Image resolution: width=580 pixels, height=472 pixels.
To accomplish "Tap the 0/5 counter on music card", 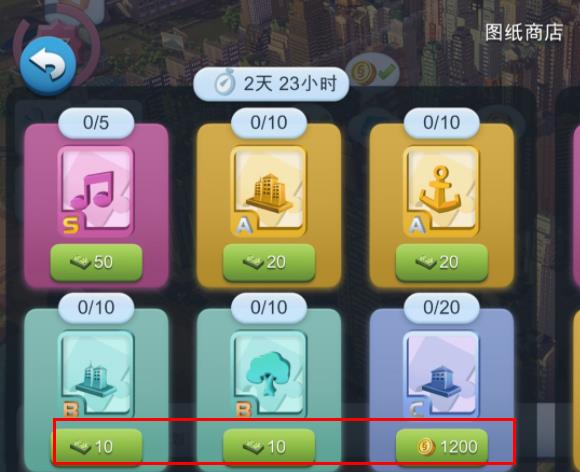I will pyautogui.click(x=96, y=123).
